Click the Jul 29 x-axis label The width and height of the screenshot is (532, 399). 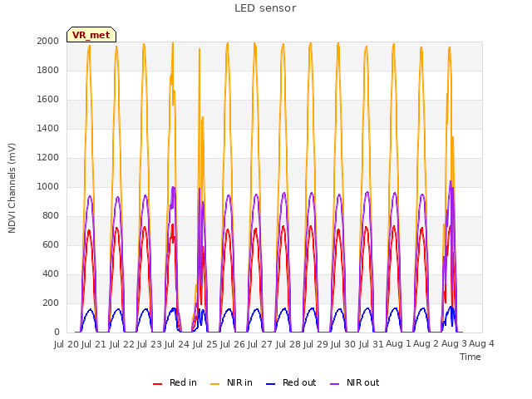pos(316,344)
